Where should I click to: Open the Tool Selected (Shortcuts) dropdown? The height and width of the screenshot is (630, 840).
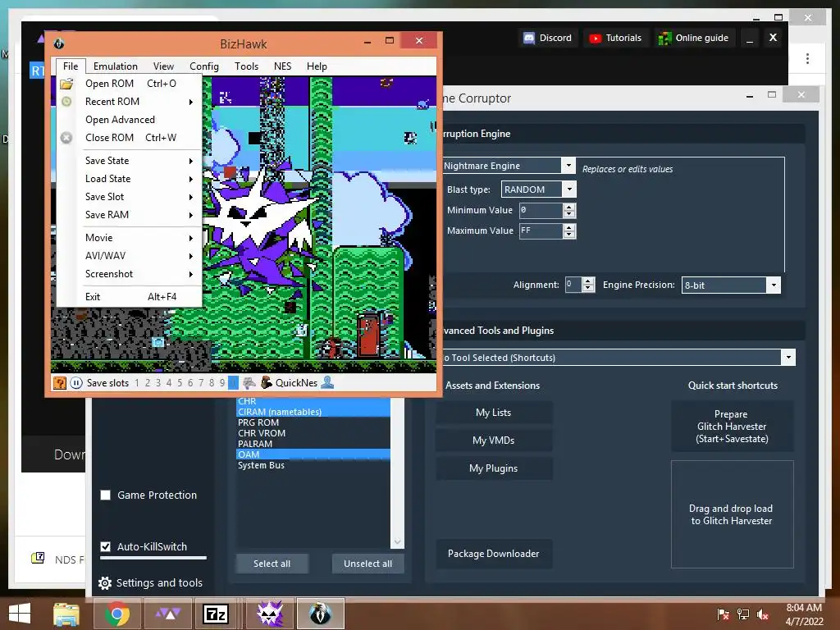788,358
